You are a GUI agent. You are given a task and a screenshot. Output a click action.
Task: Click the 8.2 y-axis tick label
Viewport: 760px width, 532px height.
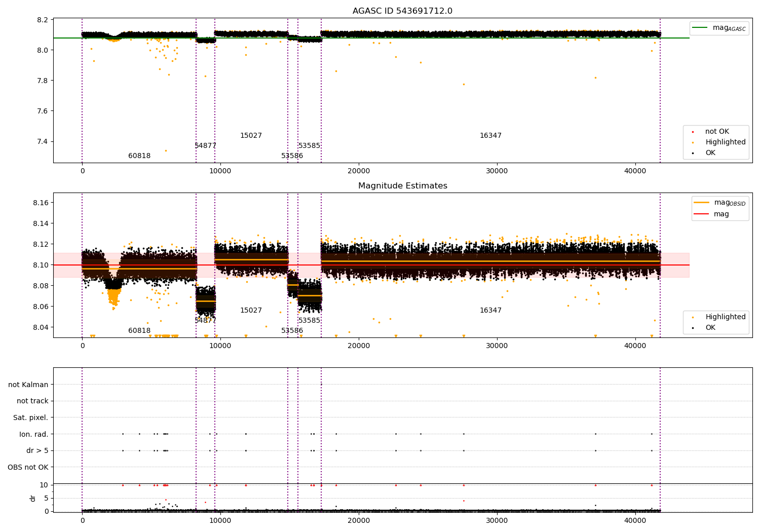pos(43,20)
